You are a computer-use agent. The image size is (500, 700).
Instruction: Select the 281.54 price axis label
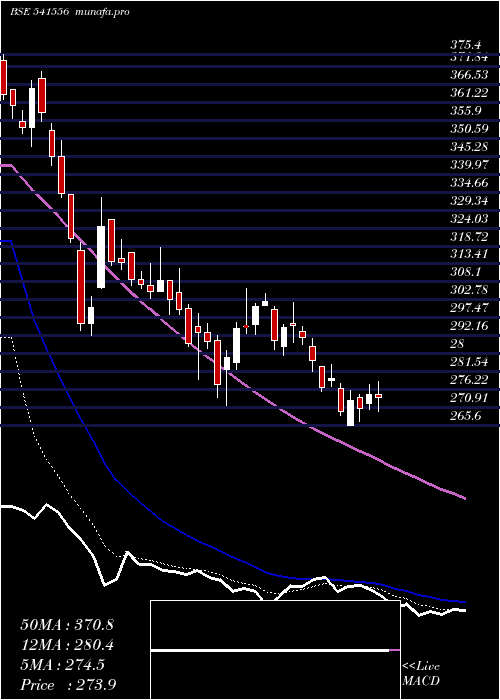tap(469, 362)
